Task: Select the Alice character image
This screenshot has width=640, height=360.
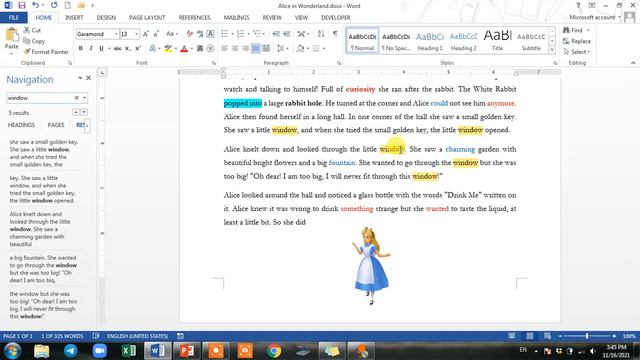Action: 371,267
